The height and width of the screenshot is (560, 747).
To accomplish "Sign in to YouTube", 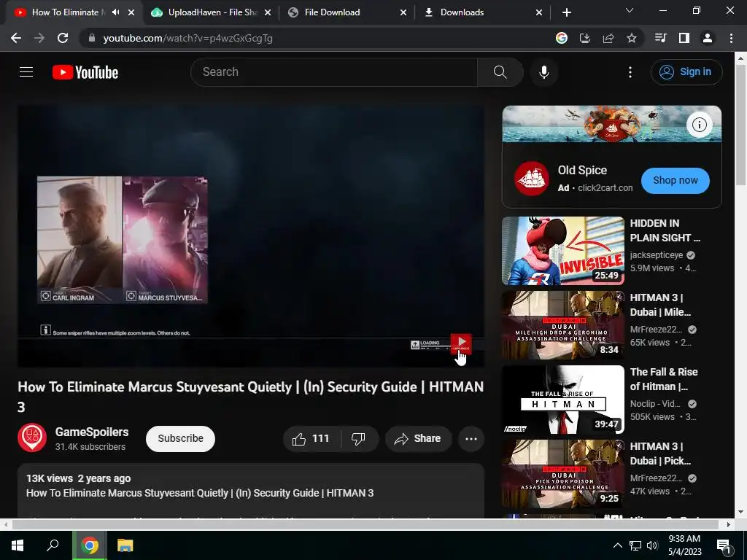I will click(686, 72).
